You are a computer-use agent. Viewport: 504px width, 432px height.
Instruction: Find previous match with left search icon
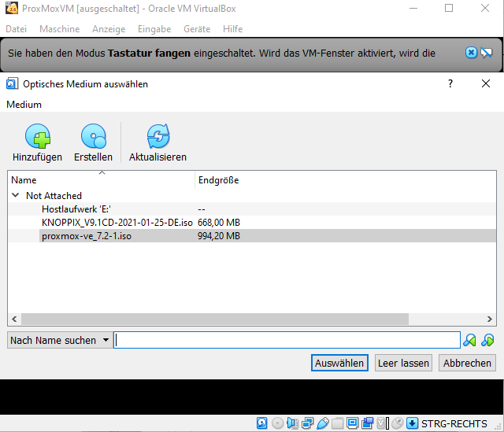(469, 340)
